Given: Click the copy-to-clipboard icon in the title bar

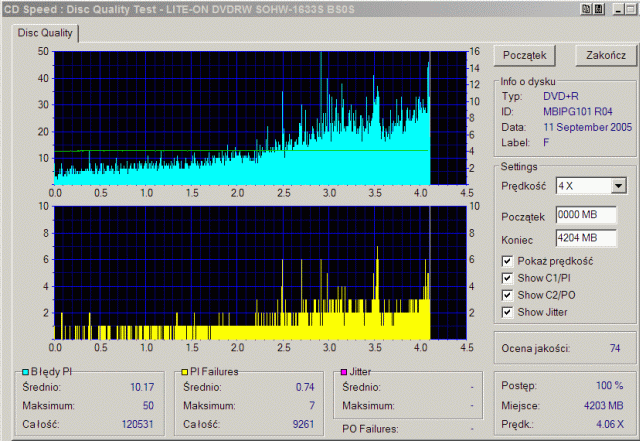Looking at the screenshot, I should (586, 9).
